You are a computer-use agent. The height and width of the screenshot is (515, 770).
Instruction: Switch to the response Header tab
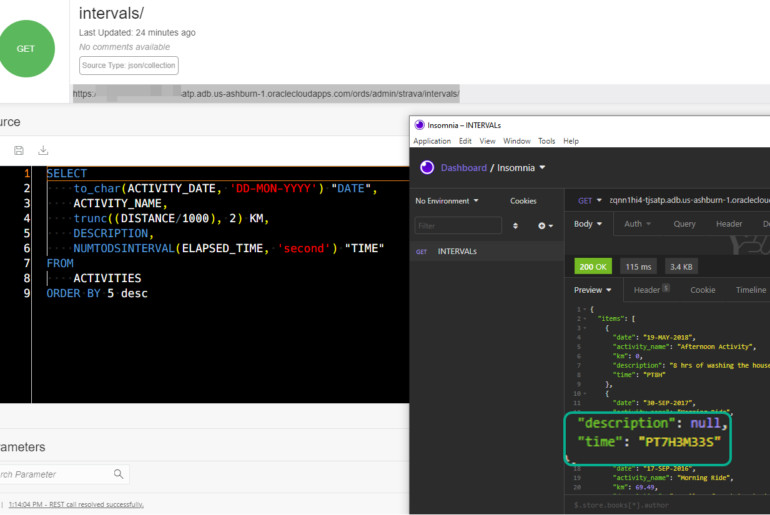tap(651, 290)
